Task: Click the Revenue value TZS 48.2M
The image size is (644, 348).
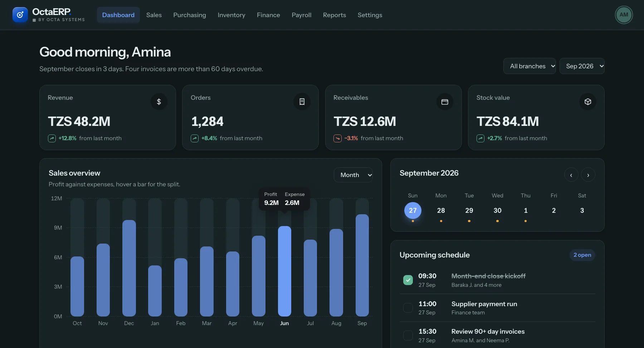Action: pyautogui.click(x=79, y=122)
